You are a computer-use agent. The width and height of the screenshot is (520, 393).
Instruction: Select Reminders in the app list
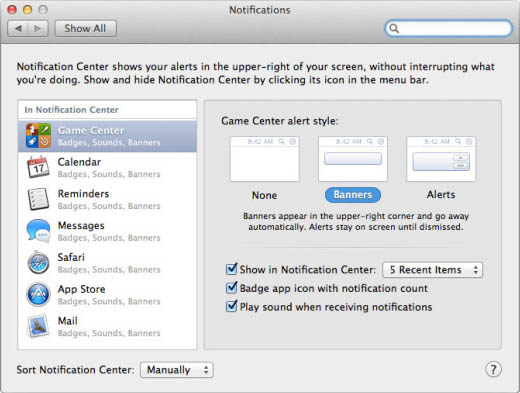(x=107, y=199)
